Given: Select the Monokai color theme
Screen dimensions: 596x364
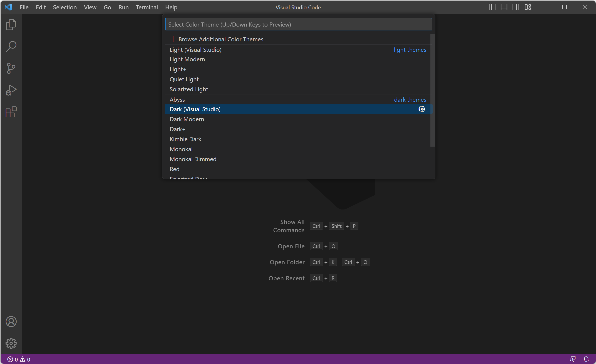Looking at the screenshot, I should click(x=181, y=149).
